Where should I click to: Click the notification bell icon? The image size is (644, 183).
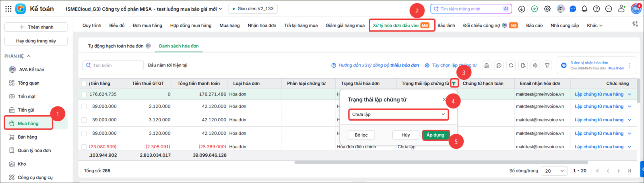click(584, 9)
